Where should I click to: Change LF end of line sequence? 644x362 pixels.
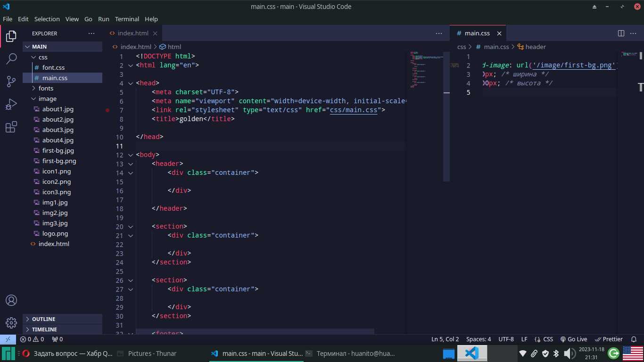524,339
